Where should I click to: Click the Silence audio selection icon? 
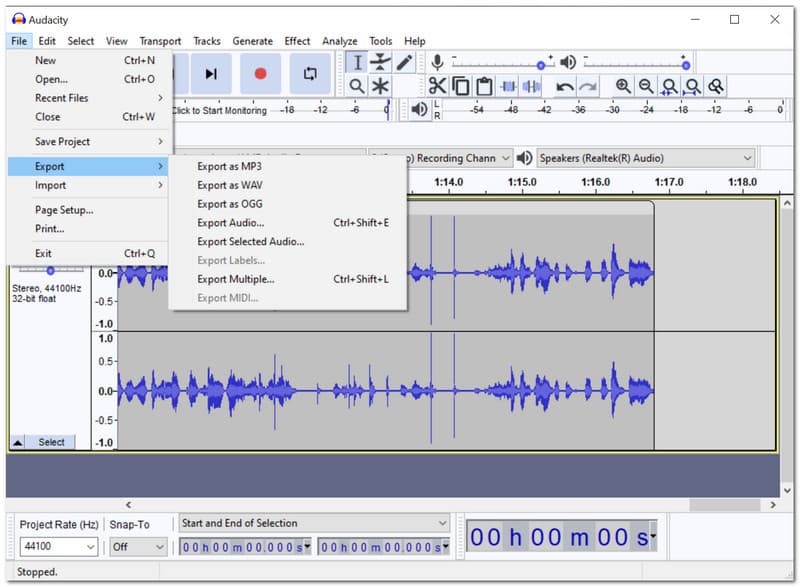click(532, 86)
